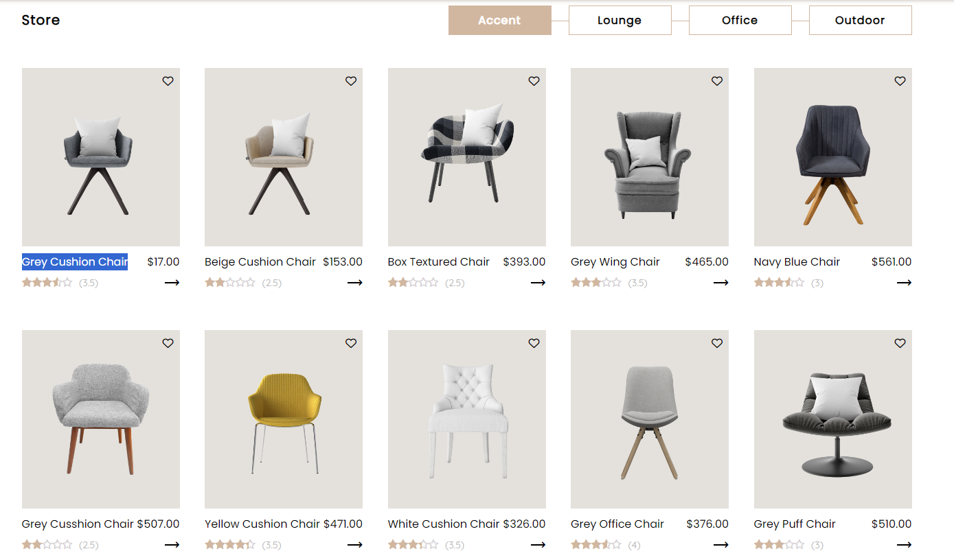Click the White Cushion Chair thumbnail
The width and height of the screenshot is (954, 560).
pos(466,419)
